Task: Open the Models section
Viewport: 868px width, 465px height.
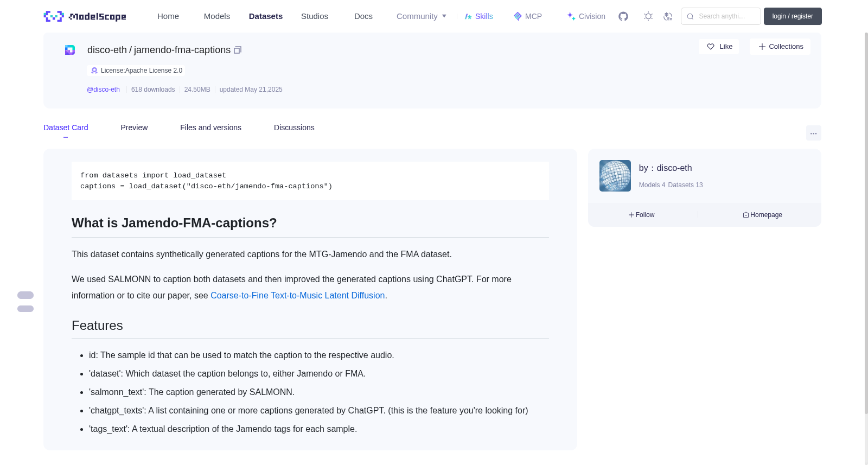Action: 217,16
